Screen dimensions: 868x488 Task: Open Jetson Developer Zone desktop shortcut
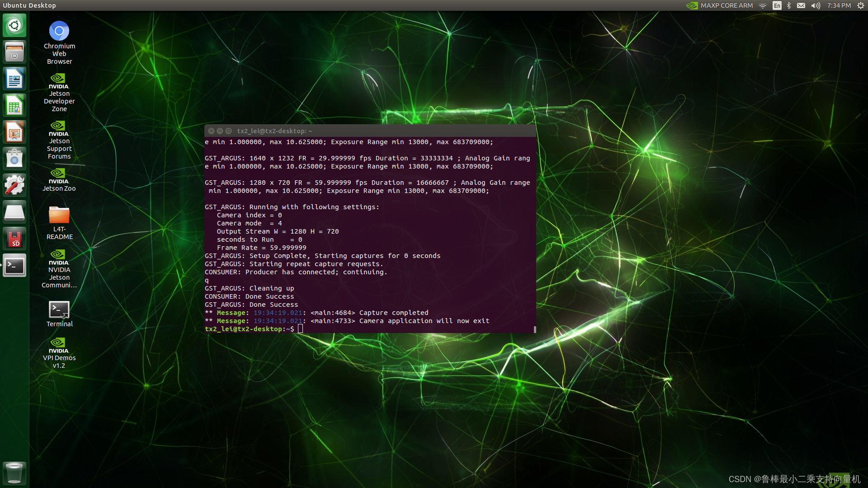(59, 93)
